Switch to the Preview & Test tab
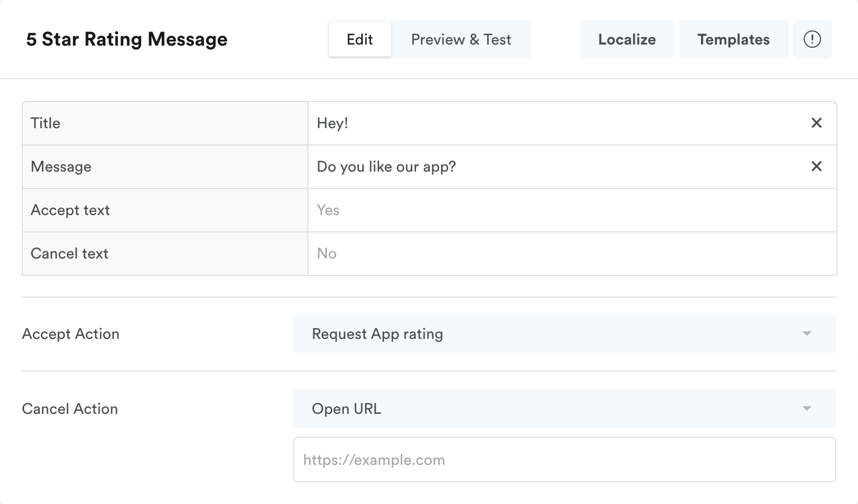 pyautogui.click(x=461, y=39)
